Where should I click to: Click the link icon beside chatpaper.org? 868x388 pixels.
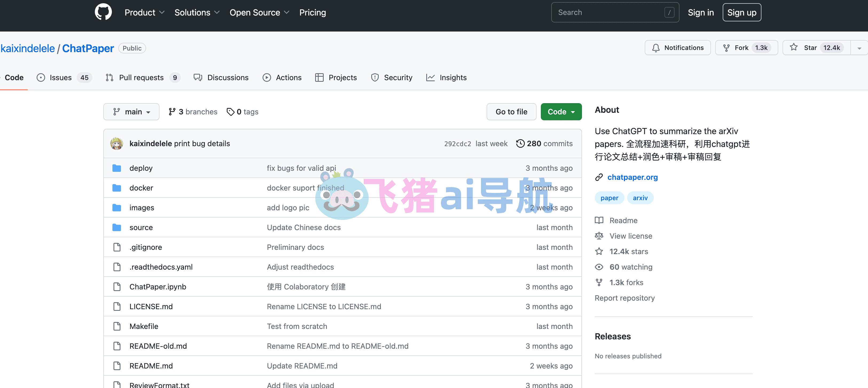(599, 177)
